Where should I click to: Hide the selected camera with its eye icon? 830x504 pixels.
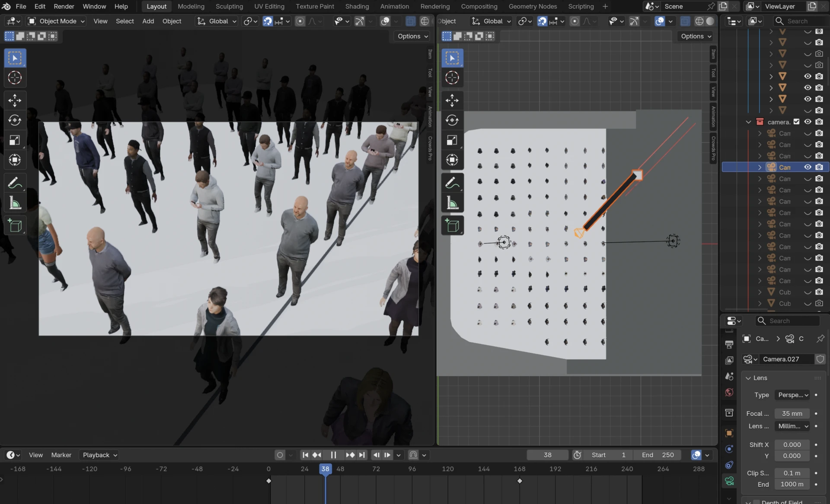(x=808, y=167)
